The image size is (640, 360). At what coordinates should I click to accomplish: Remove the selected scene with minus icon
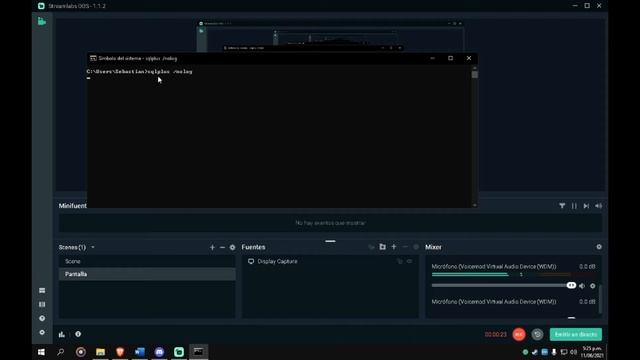[x=222, y=247]
